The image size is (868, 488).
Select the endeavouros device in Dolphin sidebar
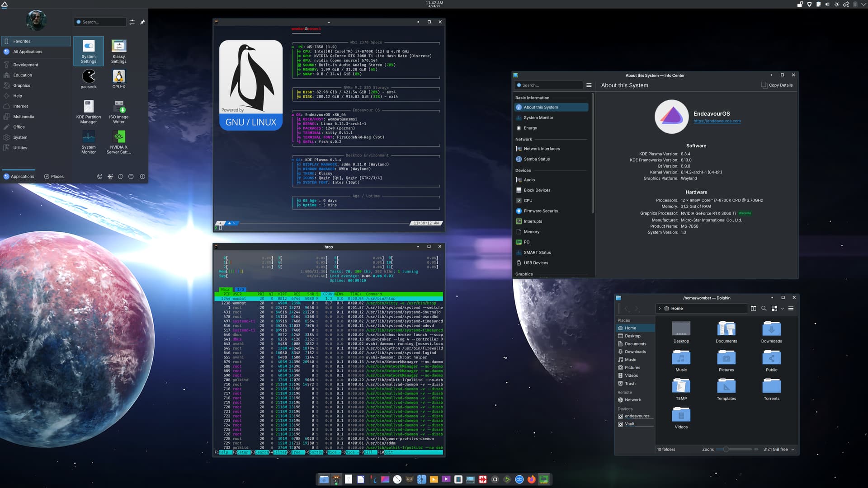[636, 416]
